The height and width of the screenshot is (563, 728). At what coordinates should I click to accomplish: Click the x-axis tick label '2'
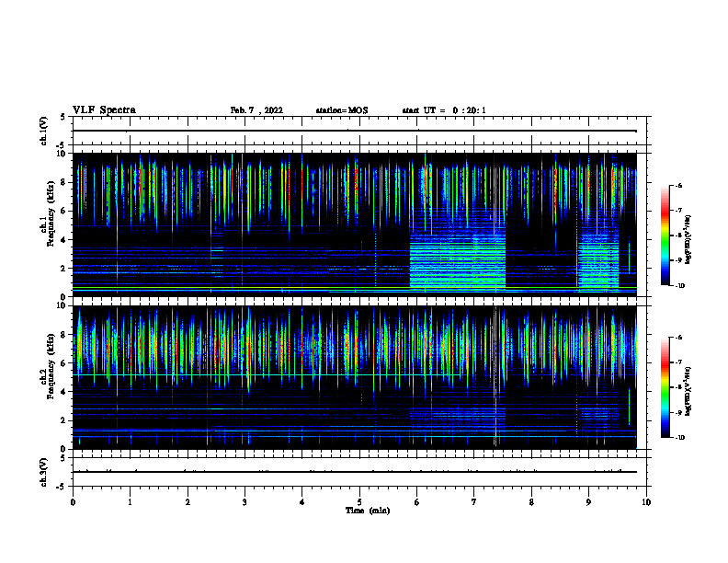188,502
